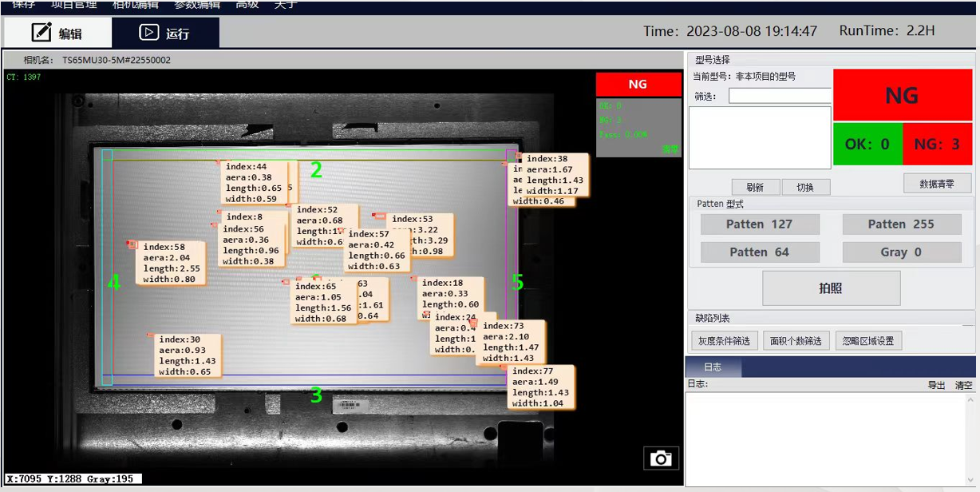The height and width of the screenshot is (492, 980).
Task: Click the 数据清零 reset button
Action: point(937,184)
